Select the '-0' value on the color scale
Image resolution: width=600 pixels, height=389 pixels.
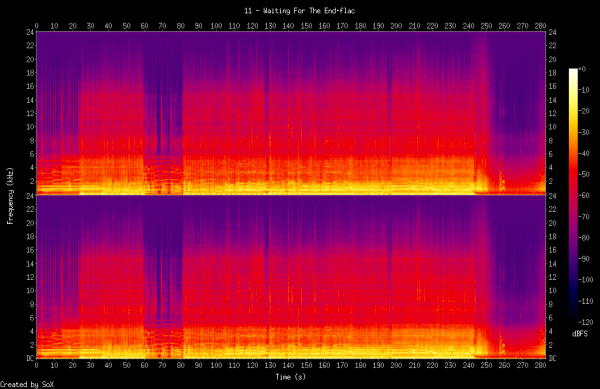pyautogui.click(x=582, y=69)
